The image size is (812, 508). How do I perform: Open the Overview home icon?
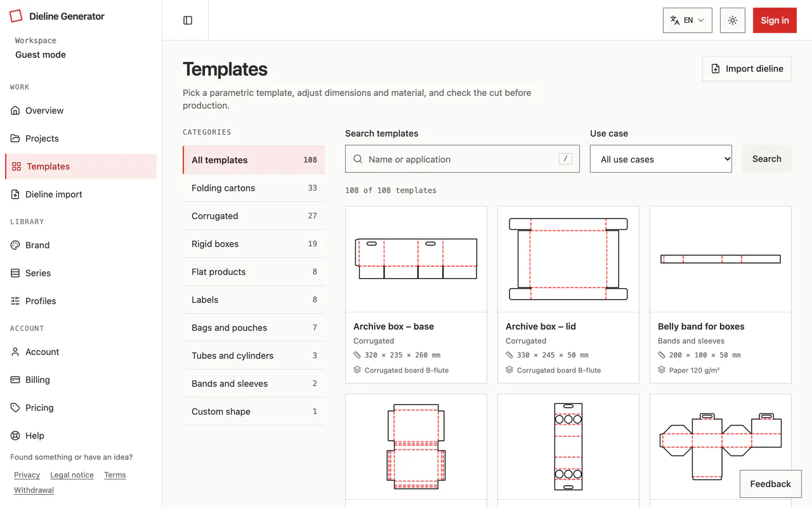[x=15, y=110]
